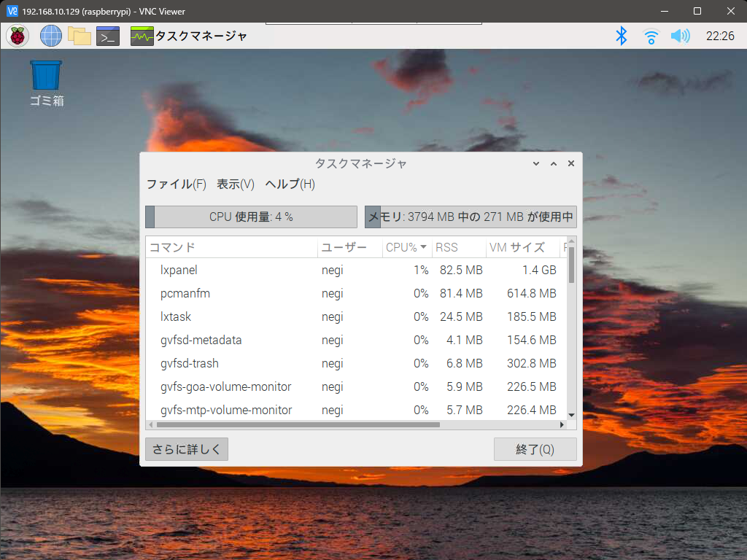Open the 表示(V) menu

coord(236,184)
